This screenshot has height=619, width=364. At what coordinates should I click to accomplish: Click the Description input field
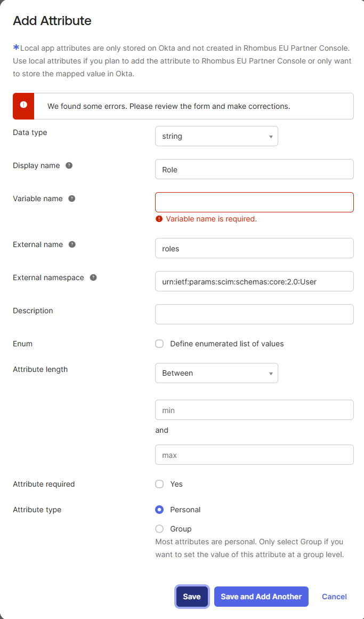tap(254, 314)
